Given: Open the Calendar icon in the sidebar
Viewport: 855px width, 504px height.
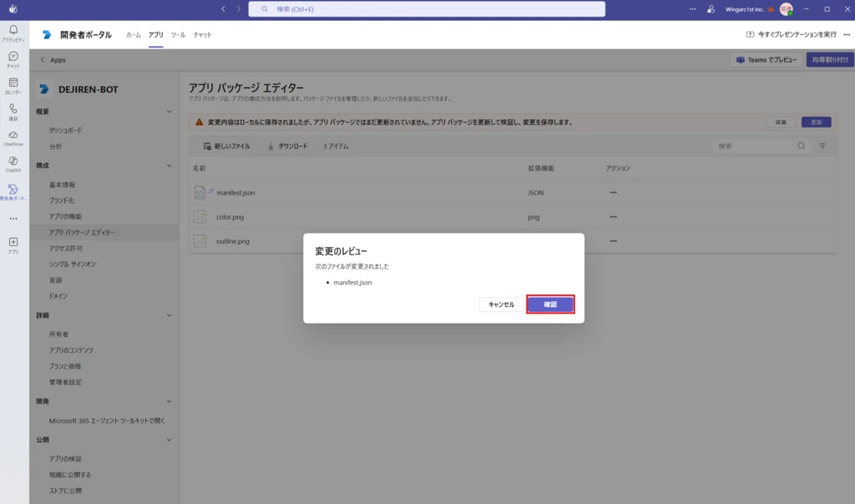Looking at the screenshot, I should tap(13, 84).
